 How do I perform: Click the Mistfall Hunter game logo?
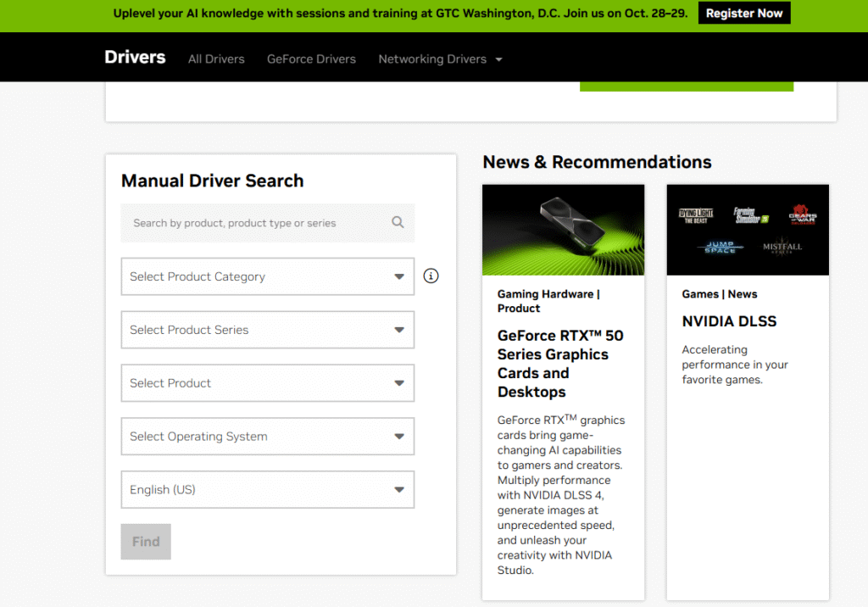click(782, 248)
